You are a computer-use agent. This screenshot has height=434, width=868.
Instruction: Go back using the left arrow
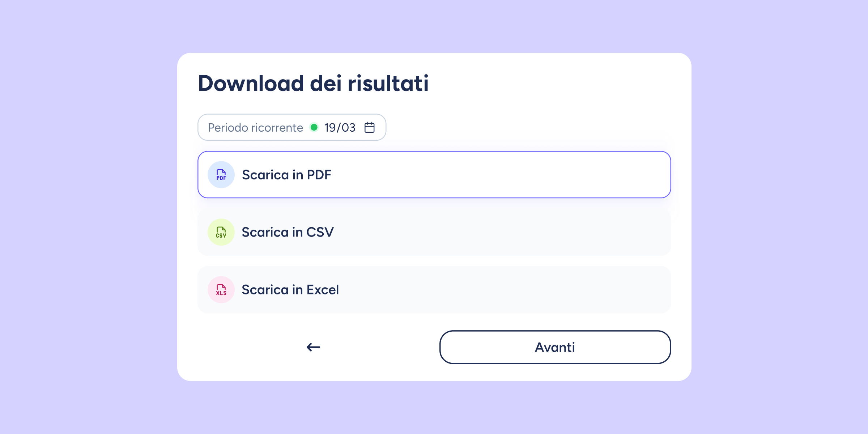click(313, 347)
